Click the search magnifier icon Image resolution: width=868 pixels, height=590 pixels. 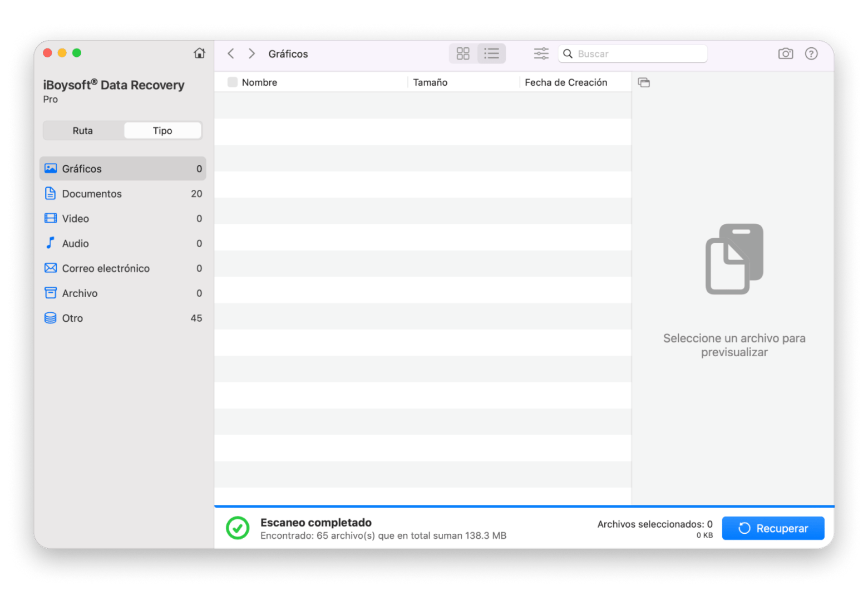point(568,54)
